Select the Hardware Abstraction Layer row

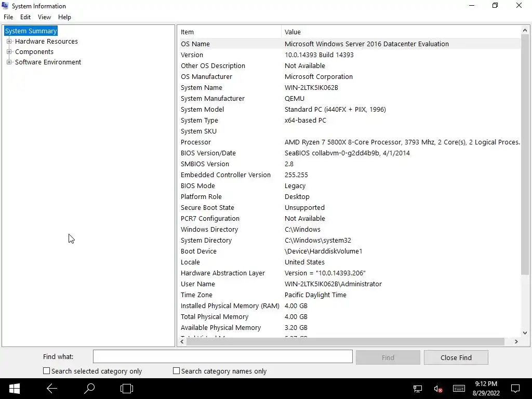click(350, 273)
